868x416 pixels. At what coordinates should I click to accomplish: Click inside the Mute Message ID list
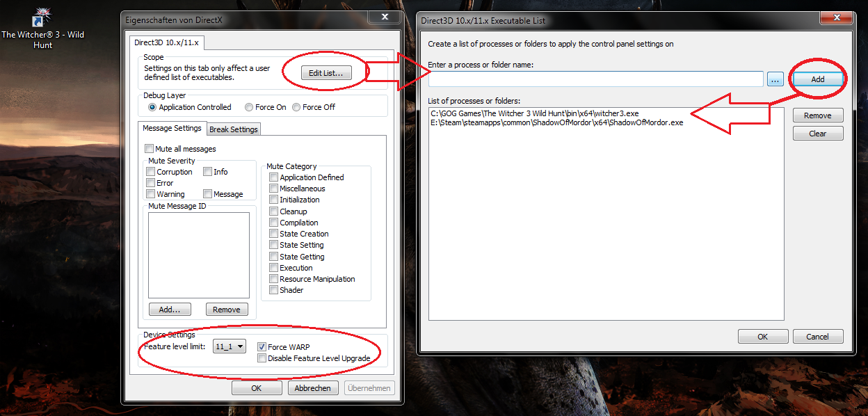pyautogui.click(x=199, y=255)
